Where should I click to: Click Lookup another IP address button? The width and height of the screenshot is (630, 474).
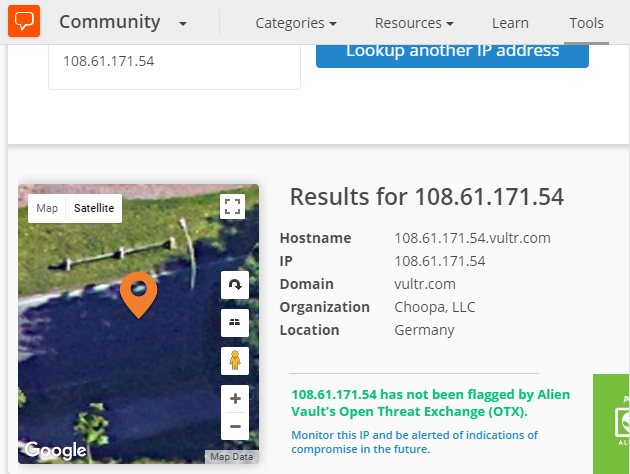[x=452, y=55]
